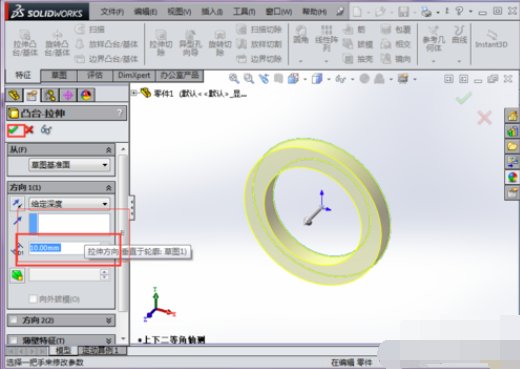The width and height of the screenshot is (520, 369).
Task: Click the Zoom to Area icon
Action: pos(249,79)
